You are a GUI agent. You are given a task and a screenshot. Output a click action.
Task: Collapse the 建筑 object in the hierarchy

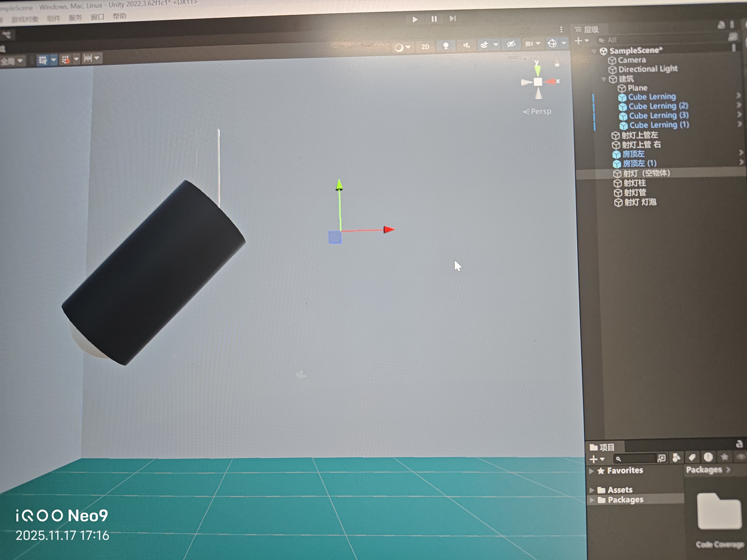(604, 79)
